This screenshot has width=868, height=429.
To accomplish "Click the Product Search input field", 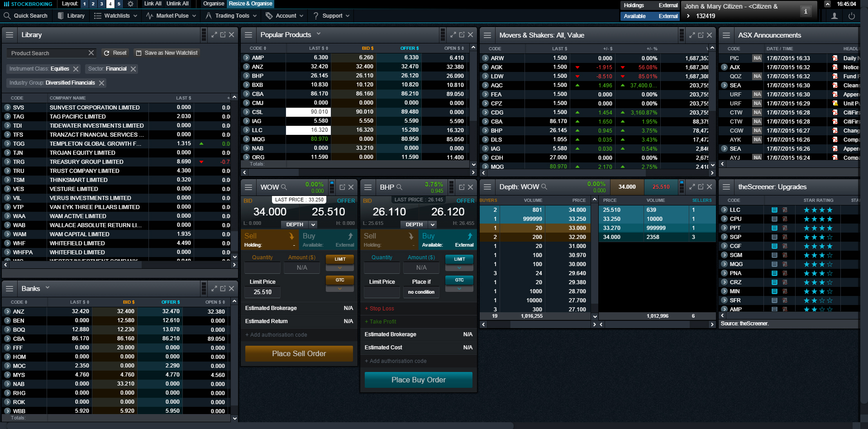I will 48,53.
